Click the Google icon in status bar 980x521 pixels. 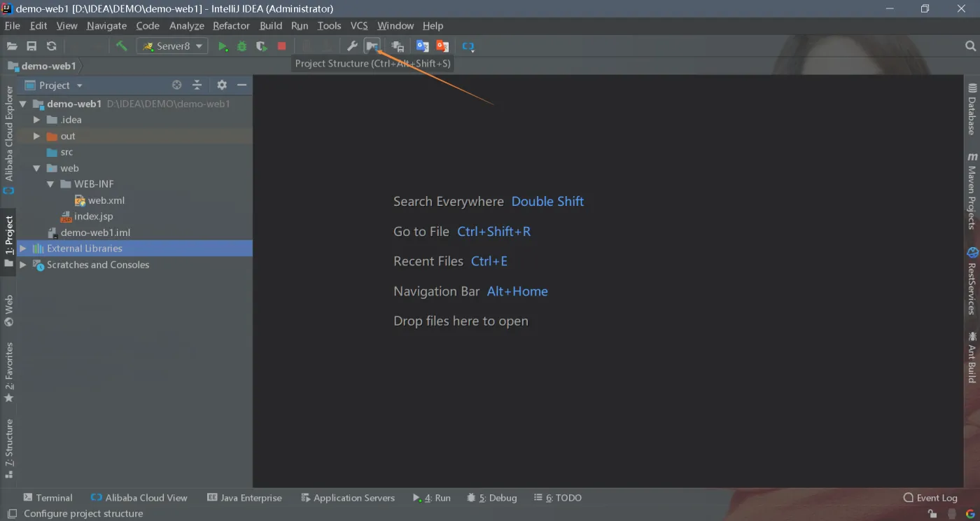970,514
